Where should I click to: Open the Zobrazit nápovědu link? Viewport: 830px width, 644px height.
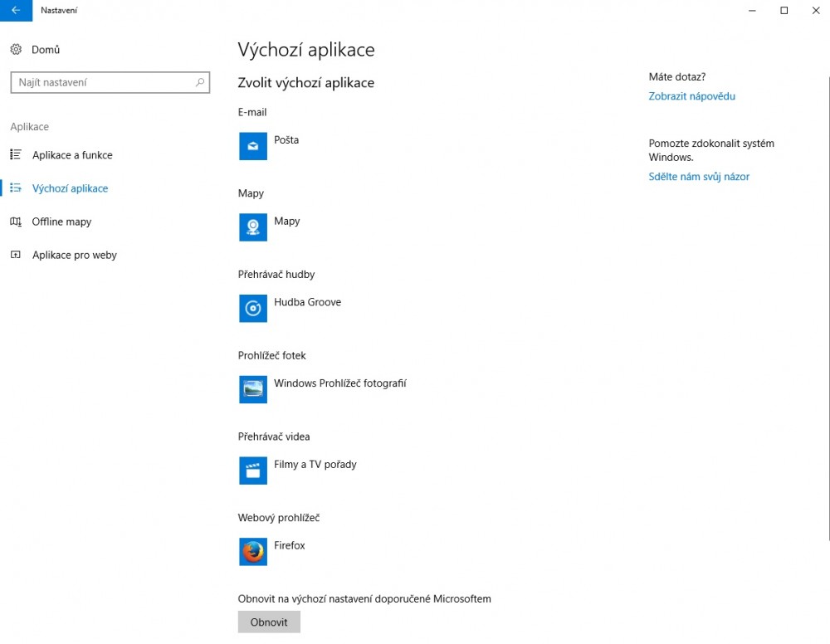(x=691, y=96)
